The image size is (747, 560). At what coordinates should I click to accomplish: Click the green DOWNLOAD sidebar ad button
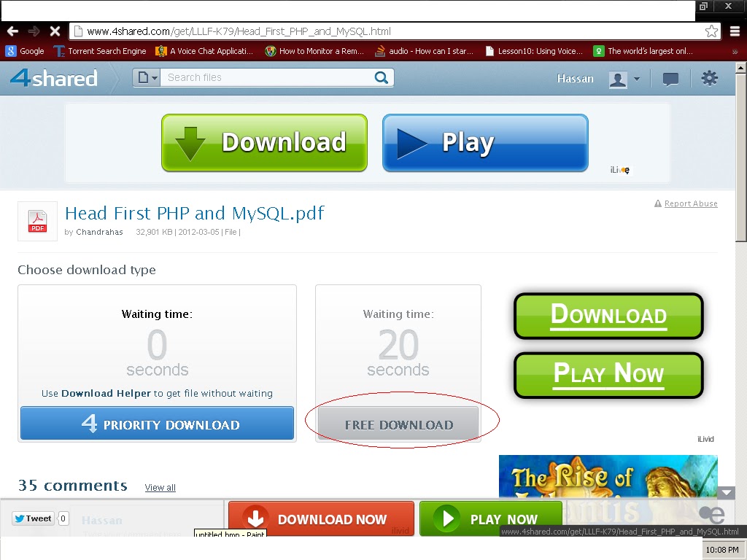tap(608, 316)
